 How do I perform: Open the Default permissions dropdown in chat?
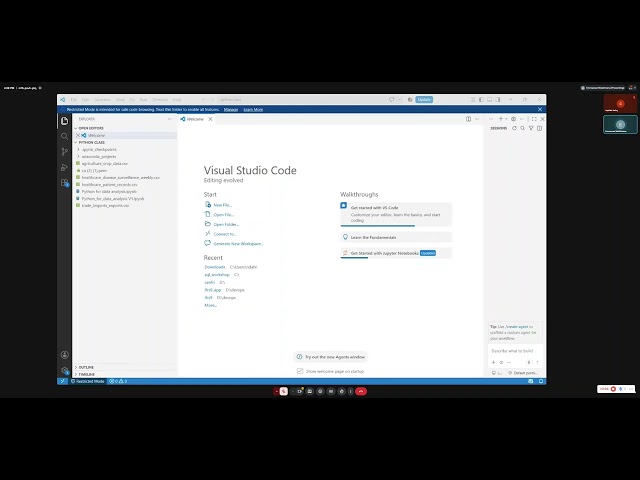(524, 373)
